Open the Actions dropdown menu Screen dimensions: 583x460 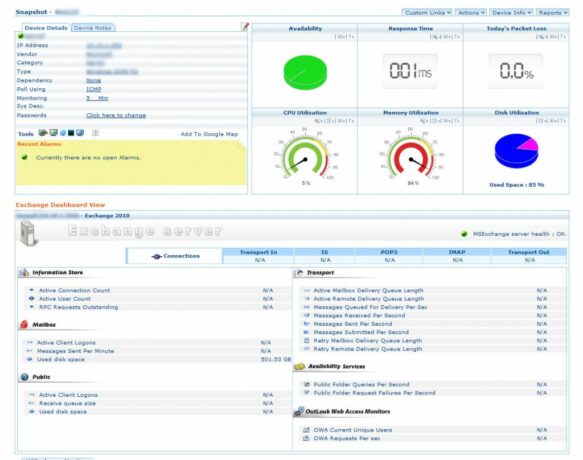pos(471,13)
